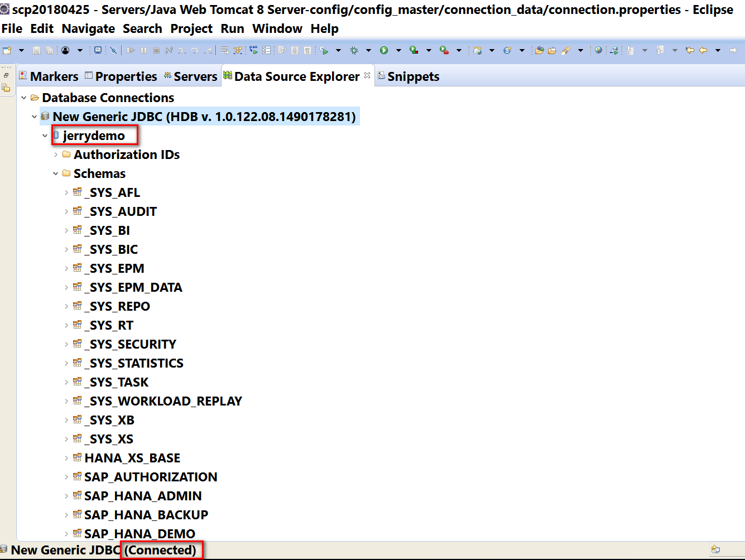Collapse the jerrydemo database node
Viewport: 745px width, 560px height.
(45, 136)
